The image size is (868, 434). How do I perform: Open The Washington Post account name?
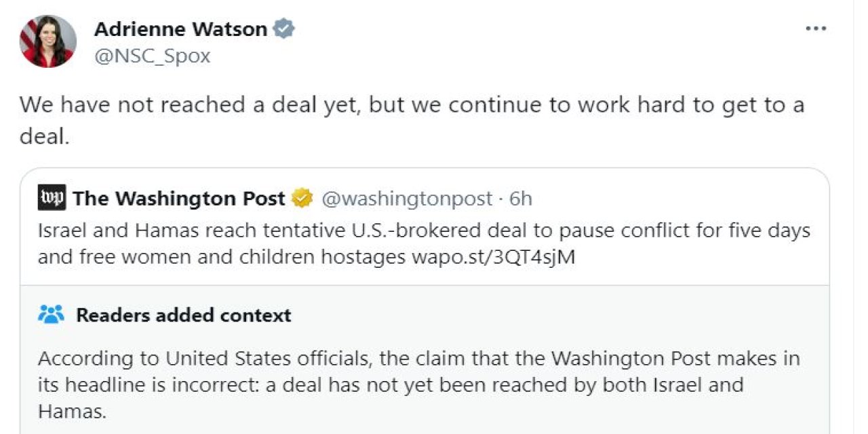click(179, 199)
